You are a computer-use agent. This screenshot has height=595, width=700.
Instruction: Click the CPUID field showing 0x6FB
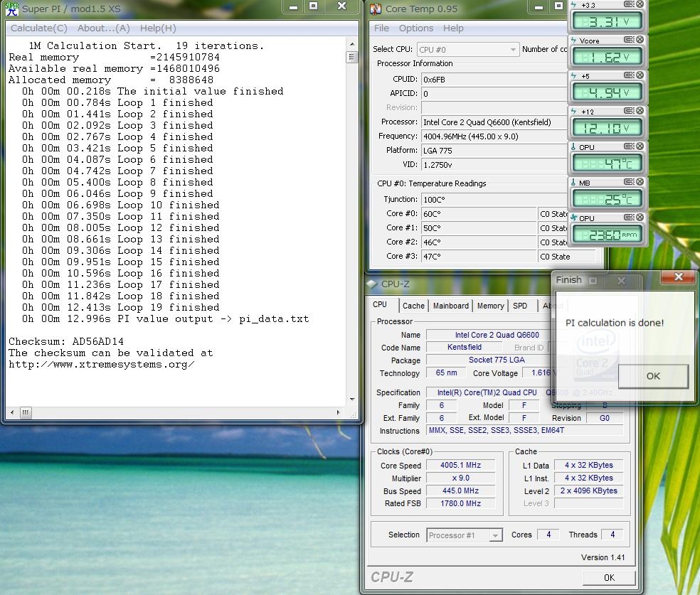point(493,80)
